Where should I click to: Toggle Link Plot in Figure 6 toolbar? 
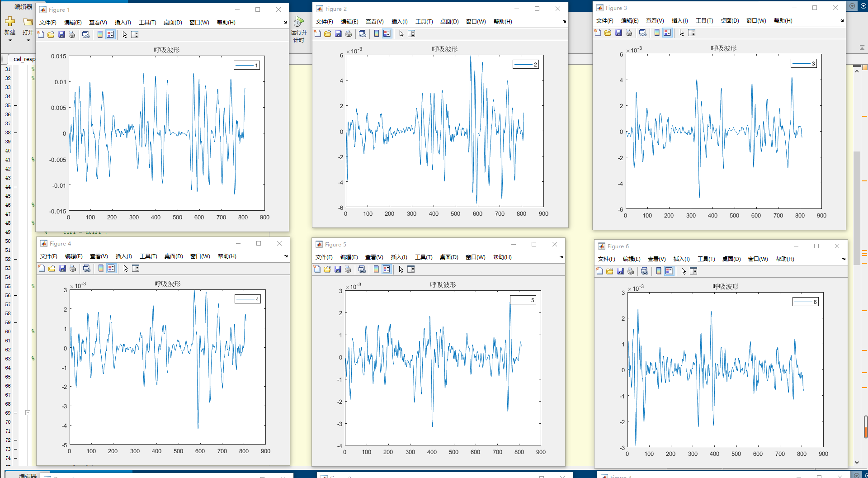pos(645,271)
